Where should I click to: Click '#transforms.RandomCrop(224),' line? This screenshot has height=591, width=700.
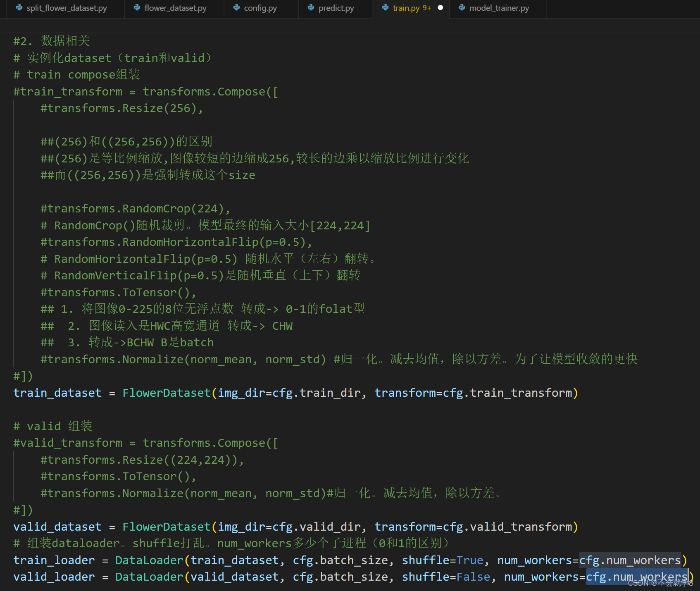pos(136,209)
